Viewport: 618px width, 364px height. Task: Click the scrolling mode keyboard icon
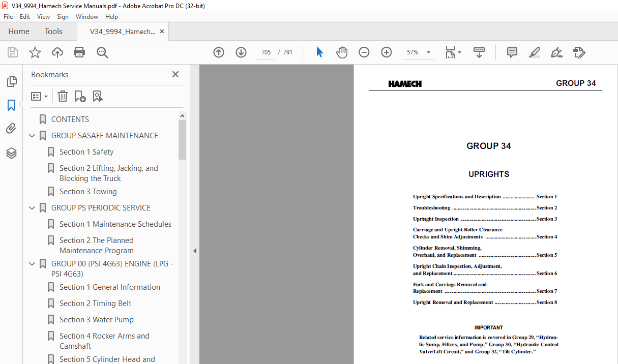[479, 52]
